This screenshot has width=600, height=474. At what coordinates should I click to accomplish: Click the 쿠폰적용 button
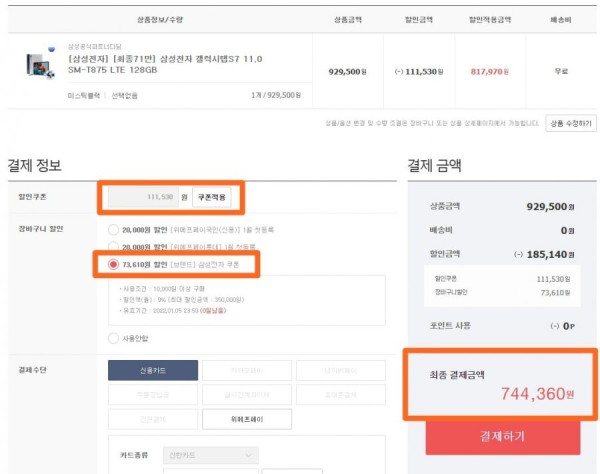212,197
